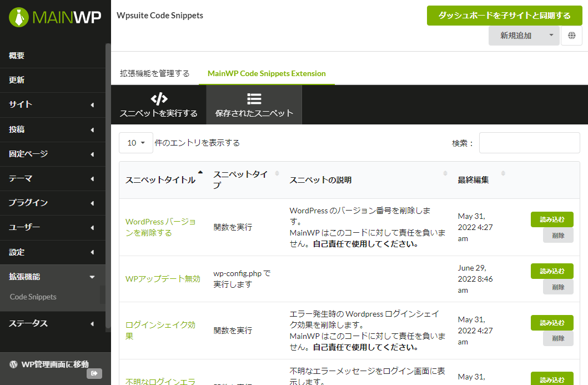The image size is (588, 385).
Task: Delete the ログインシェイク効果 snippet
Action: pos(558,338)
